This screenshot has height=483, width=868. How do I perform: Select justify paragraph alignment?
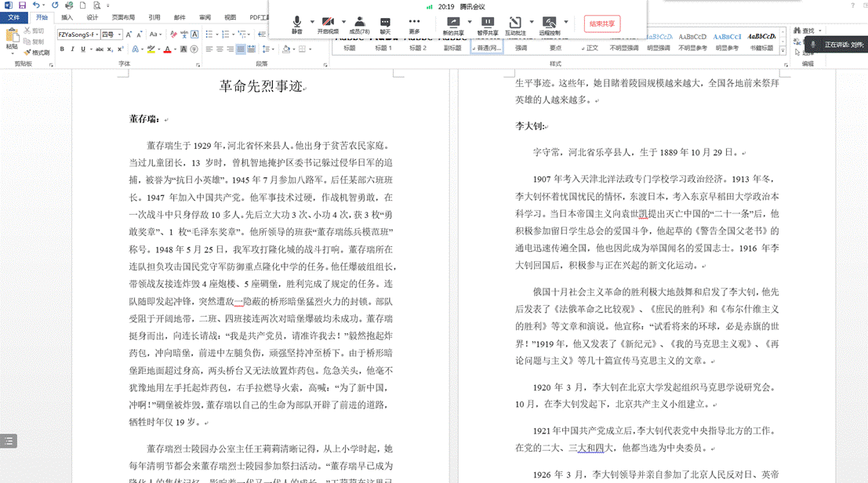pos(241,49)
